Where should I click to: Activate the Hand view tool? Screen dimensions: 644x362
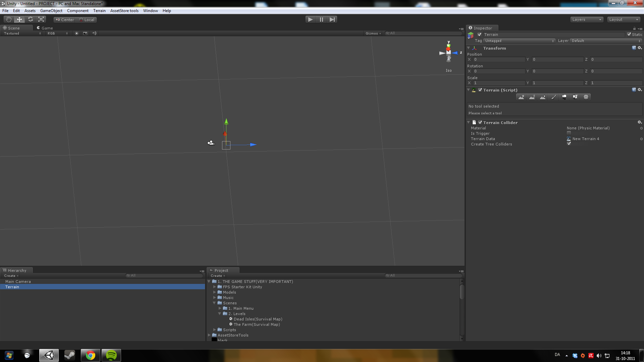(x=9, y=19)
